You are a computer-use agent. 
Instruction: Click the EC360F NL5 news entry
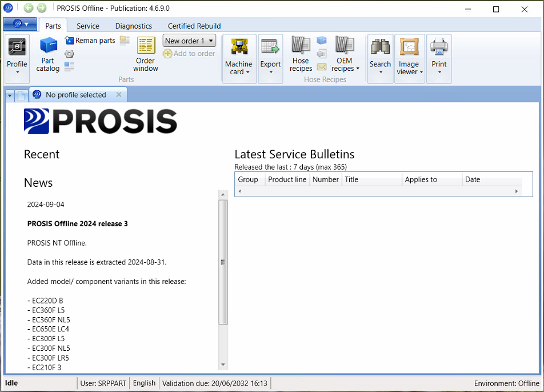[49, 319]
